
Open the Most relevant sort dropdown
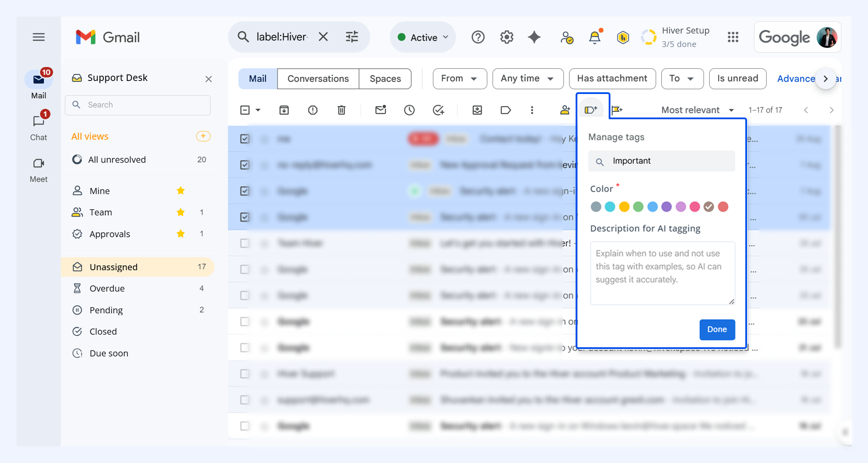tap(698, 110)
